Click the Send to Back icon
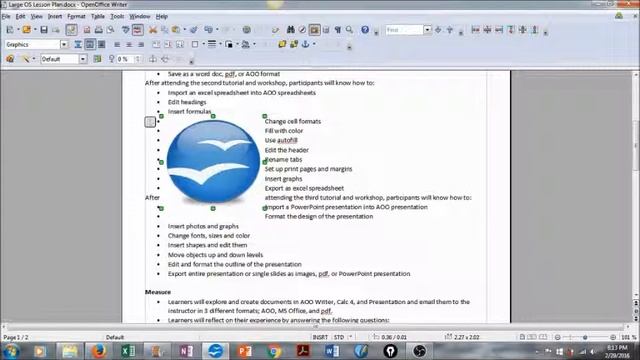The image size is (640, 360). [293, 44]
